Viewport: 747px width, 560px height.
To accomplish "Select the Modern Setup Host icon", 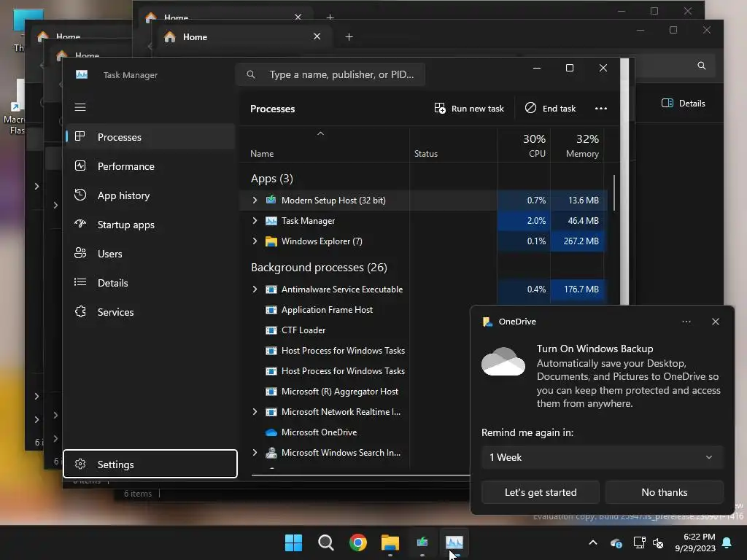I will (x=271, y=200).
